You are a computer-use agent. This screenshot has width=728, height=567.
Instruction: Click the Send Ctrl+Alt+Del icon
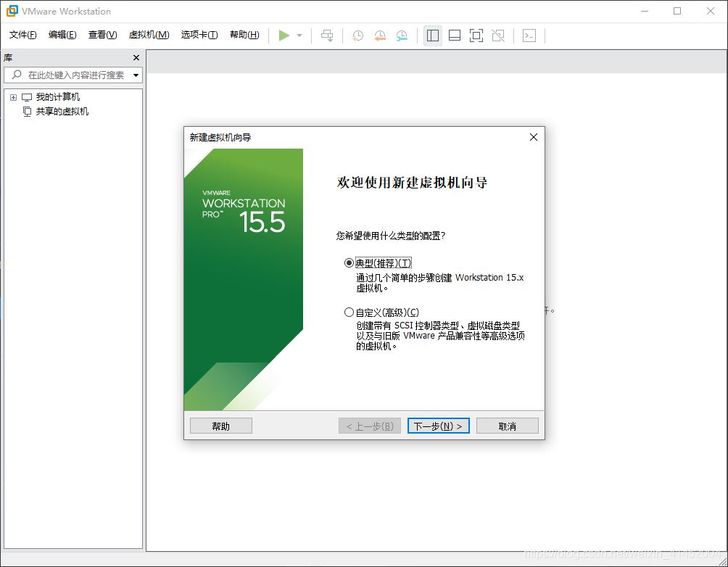(326, 35)
